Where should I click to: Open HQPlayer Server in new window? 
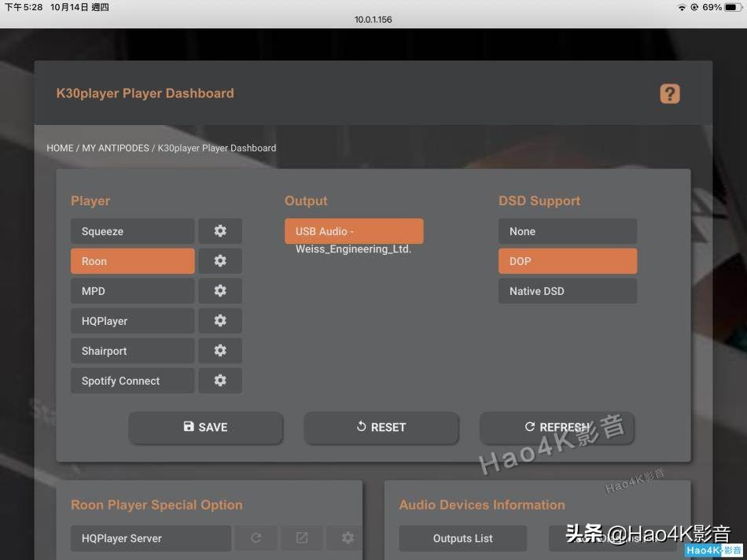(x=301, y=538)
